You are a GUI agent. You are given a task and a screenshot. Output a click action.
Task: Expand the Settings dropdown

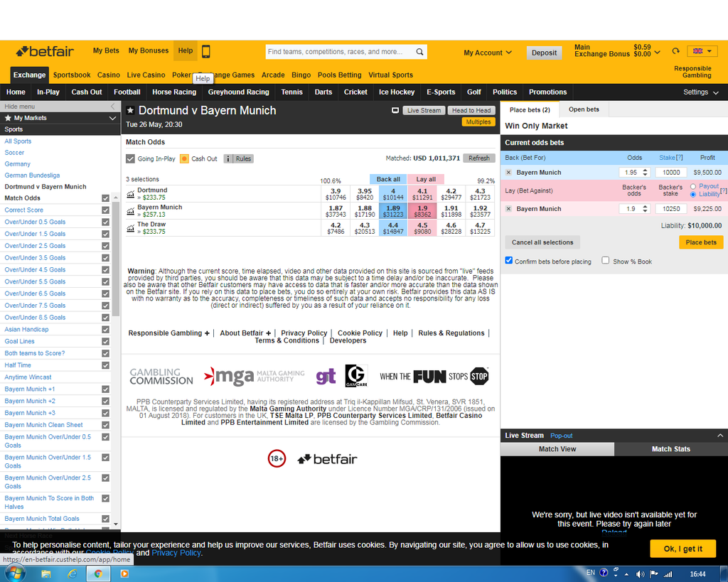(700, 92)
